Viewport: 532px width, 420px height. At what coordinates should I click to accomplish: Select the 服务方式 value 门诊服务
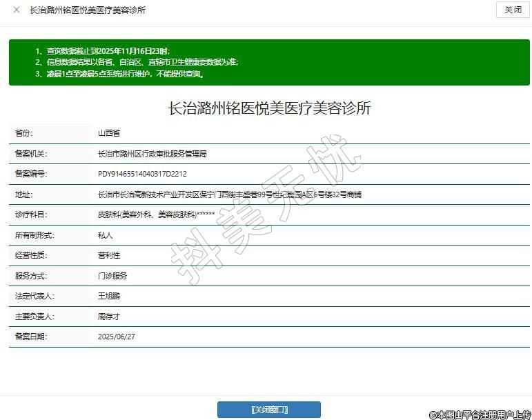pos(112,275)
